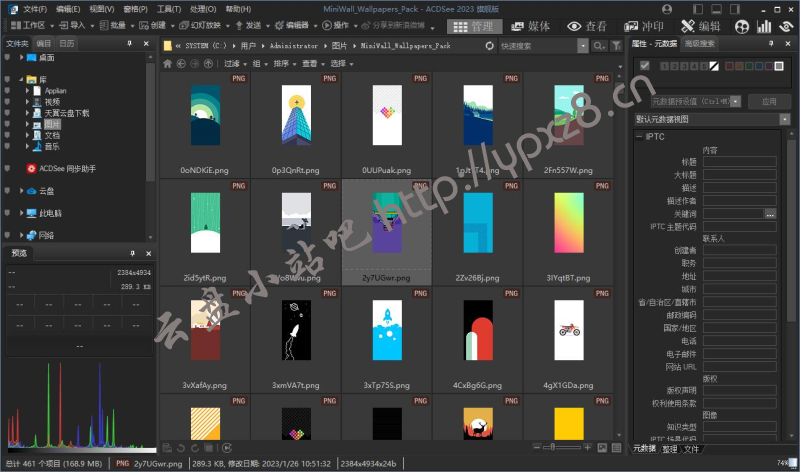Open People mode faces icon
The height and width of the screenshot is (472, 800).
coord(742,27)
